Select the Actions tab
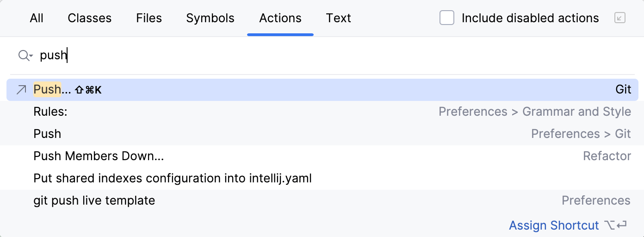Image resolution: width=644 pixels, height=237 pixels. point(280,18)
